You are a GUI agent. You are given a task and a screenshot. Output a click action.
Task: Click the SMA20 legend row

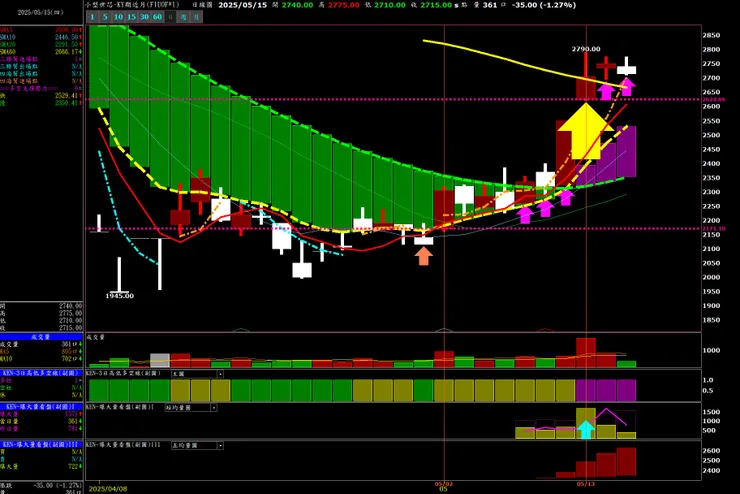pyautogui.click(x=42, y=44)
